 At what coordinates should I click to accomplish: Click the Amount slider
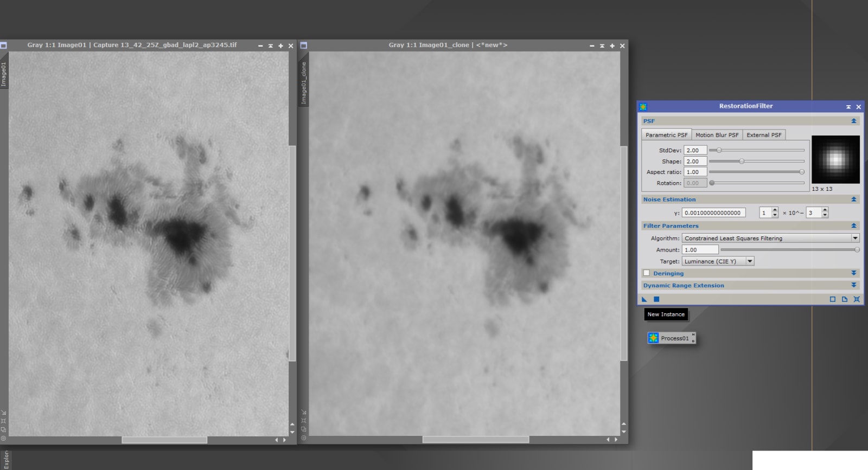[790, 250]
